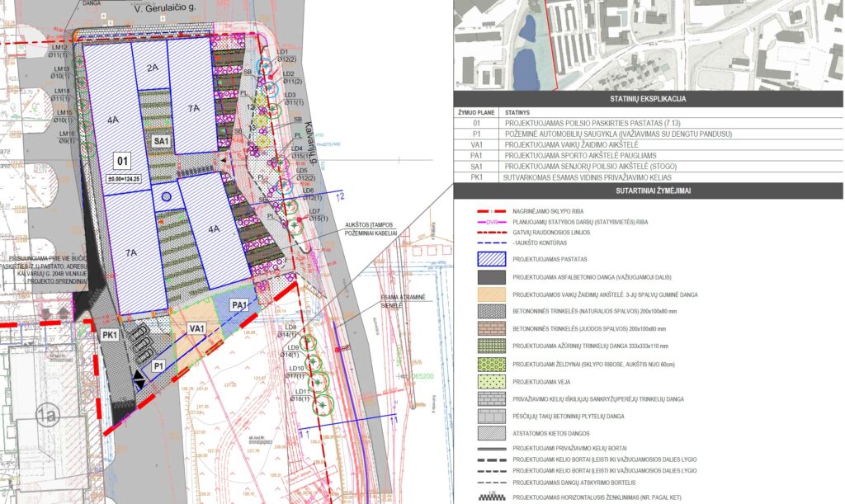This screenshot has height=504, width=845.
Task: Toggle the DVR construction works boundary line symbol
Action: pos(491,222)
